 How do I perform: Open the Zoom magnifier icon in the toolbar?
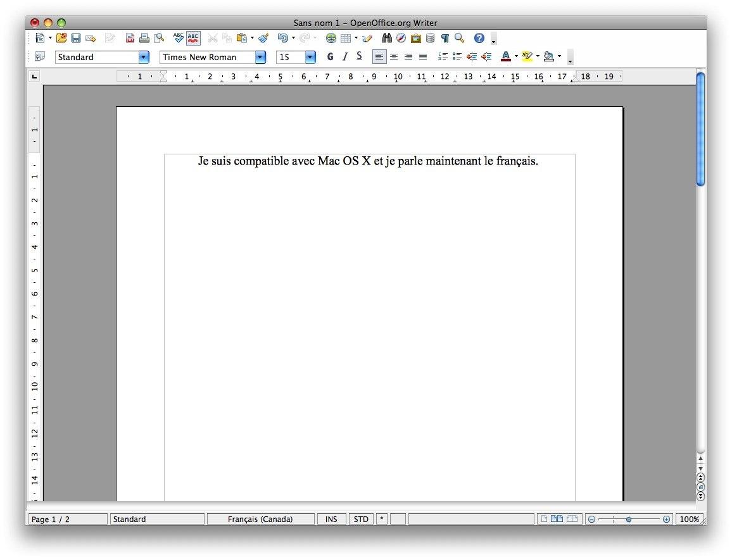tap(460, 38)
